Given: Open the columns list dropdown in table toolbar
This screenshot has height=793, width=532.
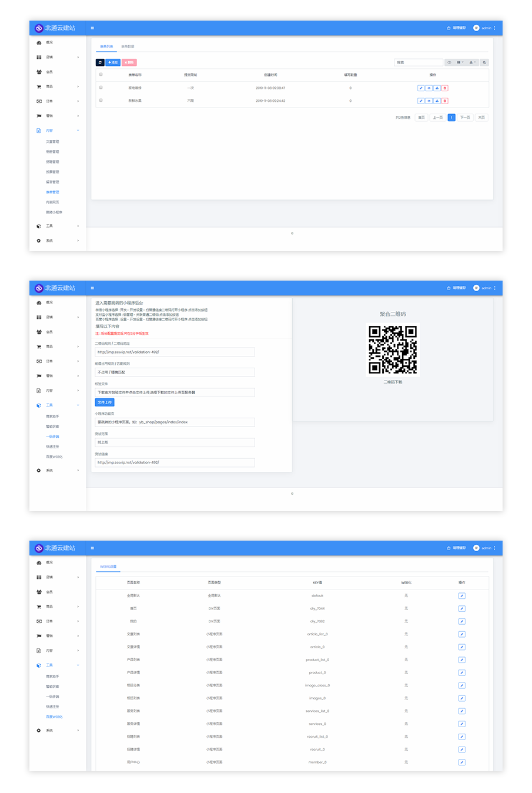Looking at the screenshot, I should tap(460, 62).
